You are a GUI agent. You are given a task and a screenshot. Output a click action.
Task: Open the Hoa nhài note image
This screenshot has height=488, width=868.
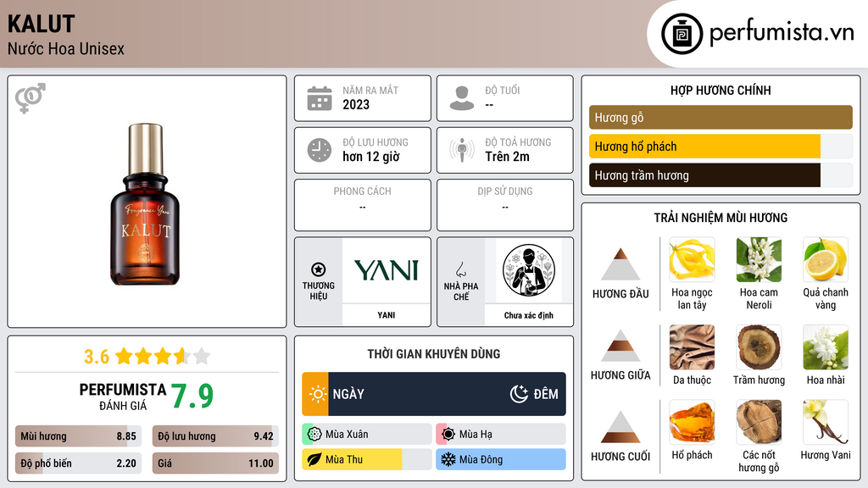pyautogui.click(x=826, y=347)
